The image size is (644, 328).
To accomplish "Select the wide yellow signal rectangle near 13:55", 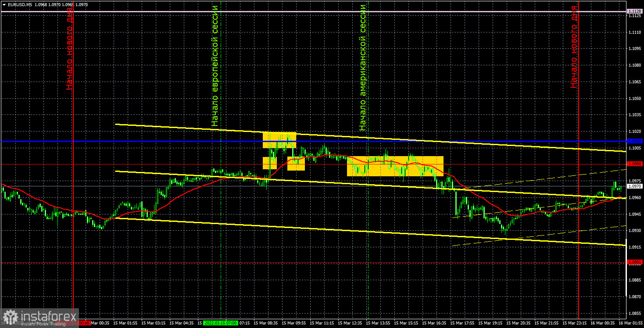I will [395, 166].
